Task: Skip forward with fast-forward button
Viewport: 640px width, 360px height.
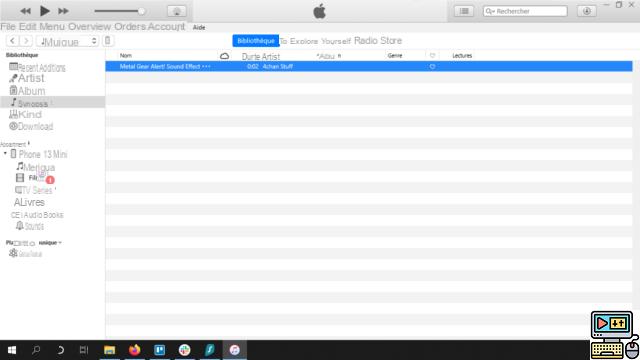Action: coord(63,11)
